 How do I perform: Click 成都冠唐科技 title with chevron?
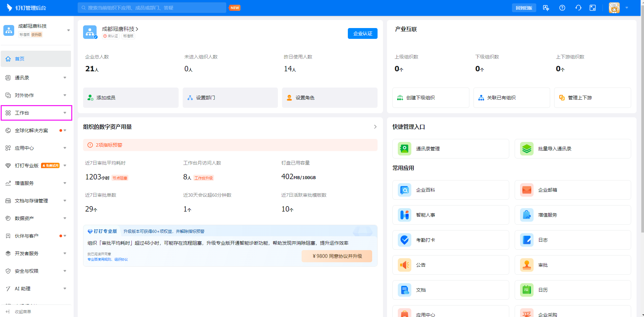tap(120, 29)
